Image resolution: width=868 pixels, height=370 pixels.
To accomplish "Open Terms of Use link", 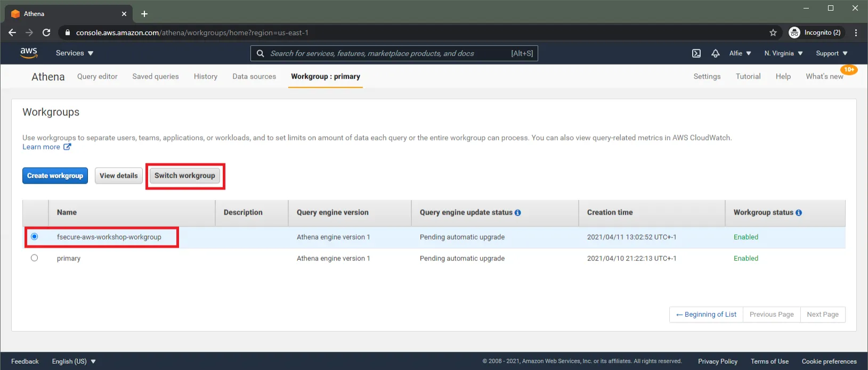I will (x=769, y=361).
